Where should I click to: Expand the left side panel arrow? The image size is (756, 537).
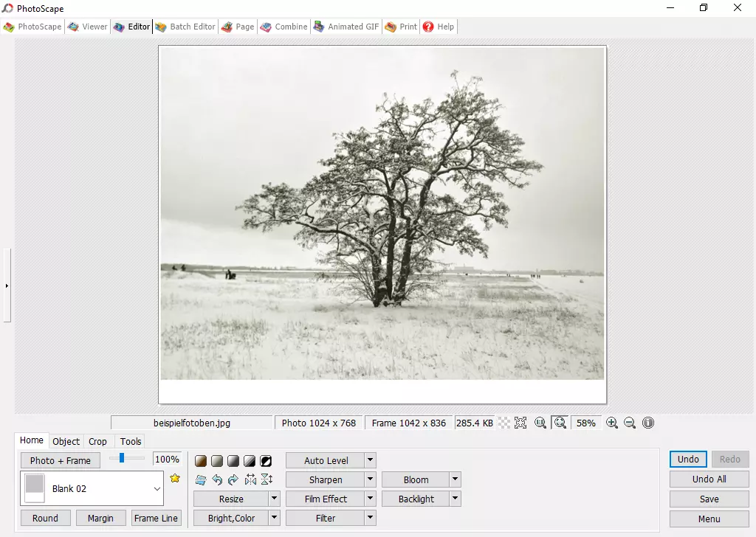point(7,285)
